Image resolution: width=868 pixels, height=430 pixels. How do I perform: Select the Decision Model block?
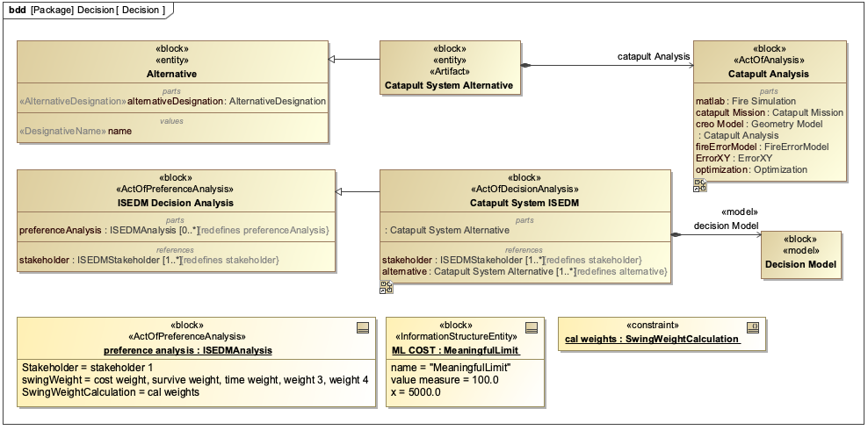coord(800,264)
